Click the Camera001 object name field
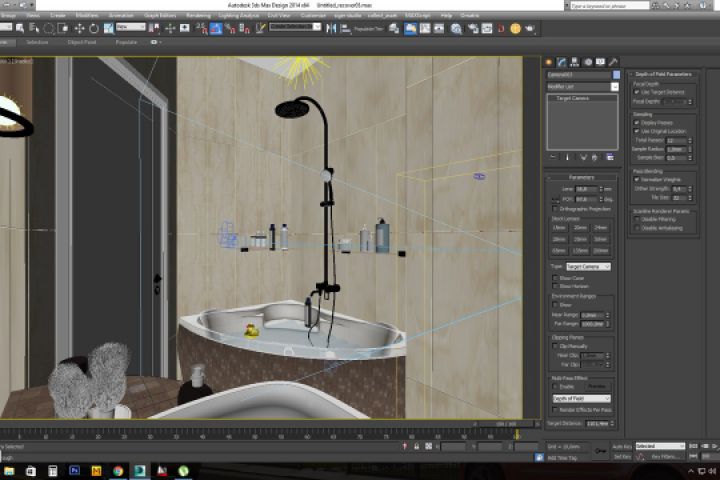 point(579,74)
